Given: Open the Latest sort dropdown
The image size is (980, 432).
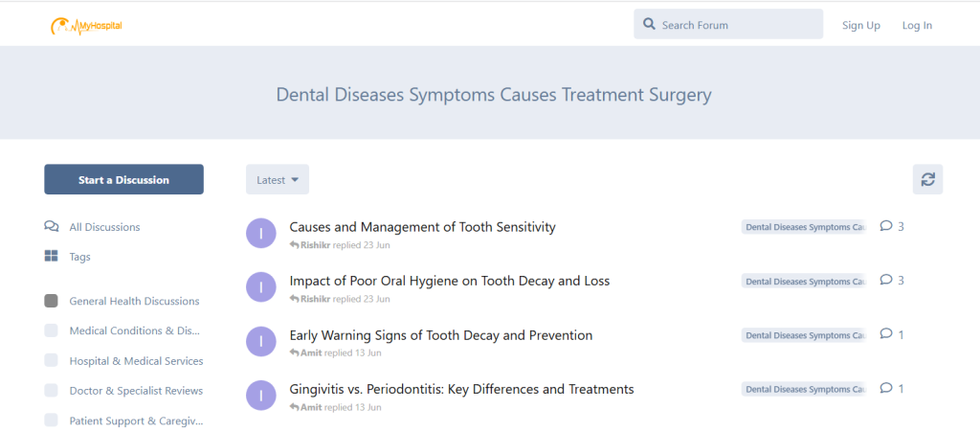Looking at the screenshot, I should click(278, 179).
